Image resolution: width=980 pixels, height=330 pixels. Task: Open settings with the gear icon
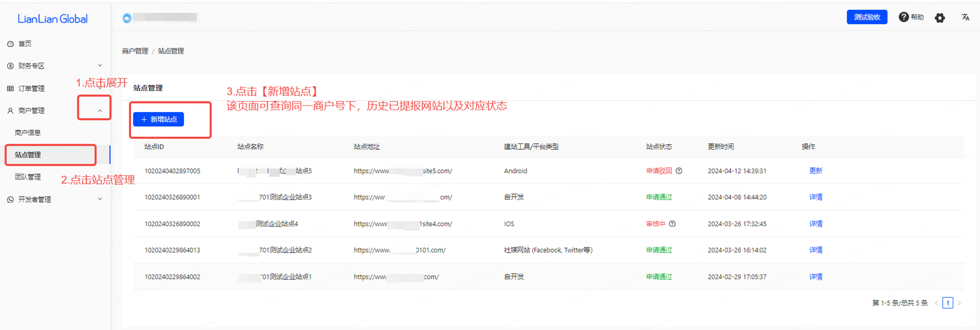[940, 17]
